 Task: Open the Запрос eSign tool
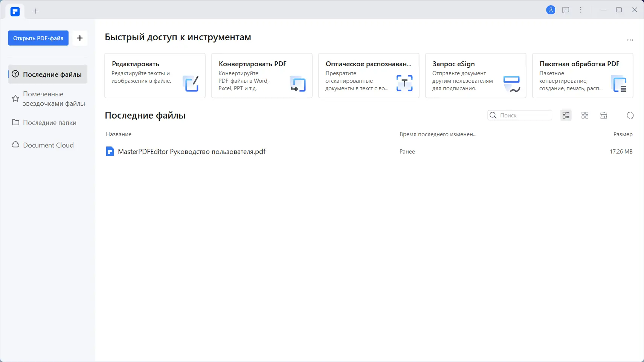[x=475, y=75]
